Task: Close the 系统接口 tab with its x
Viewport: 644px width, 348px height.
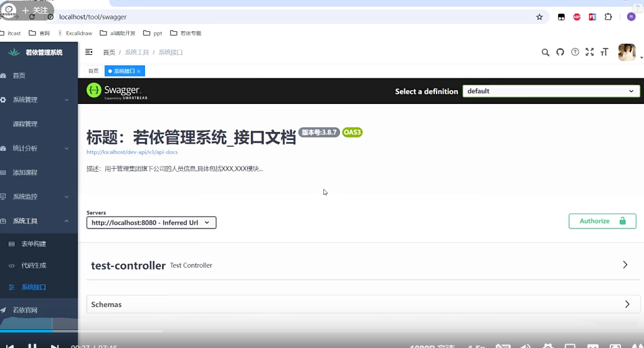Action: [139, 72]
